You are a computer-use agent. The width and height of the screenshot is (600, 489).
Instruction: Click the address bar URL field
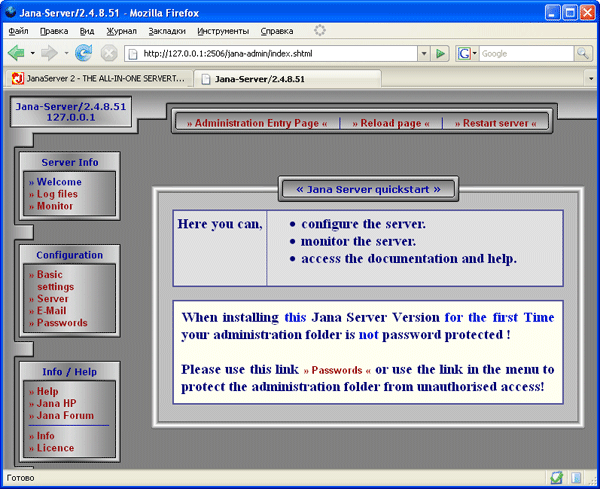(x=271, y=54)
